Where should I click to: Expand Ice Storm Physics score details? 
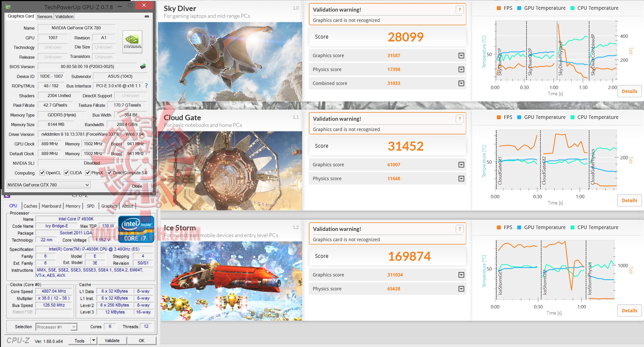pyautogui.click(x=461, y=289)
